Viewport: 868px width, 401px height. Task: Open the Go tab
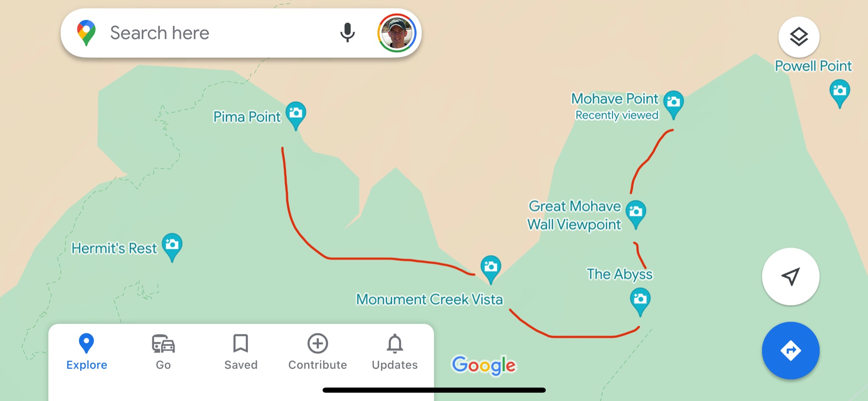pyautogui.click(x=163, y=352)
